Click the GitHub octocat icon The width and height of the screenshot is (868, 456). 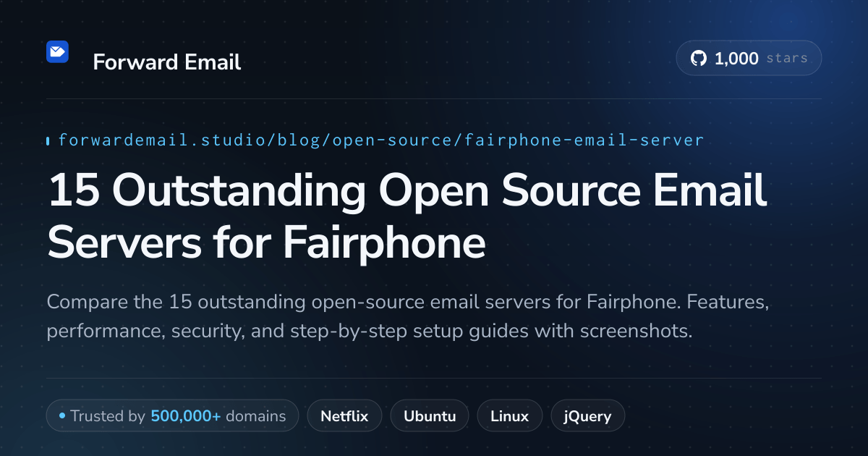click(698, 59)
